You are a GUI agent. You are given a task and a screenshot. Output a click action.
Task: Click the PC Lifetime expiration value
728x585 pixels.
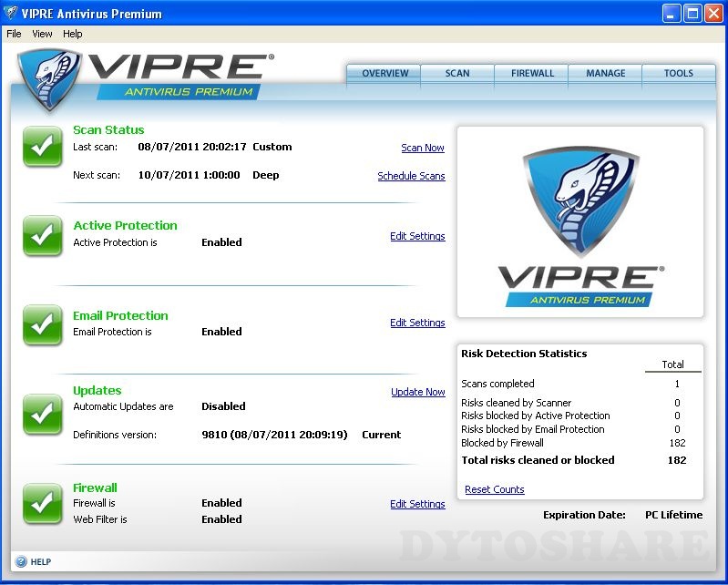[x=673, y=515]
